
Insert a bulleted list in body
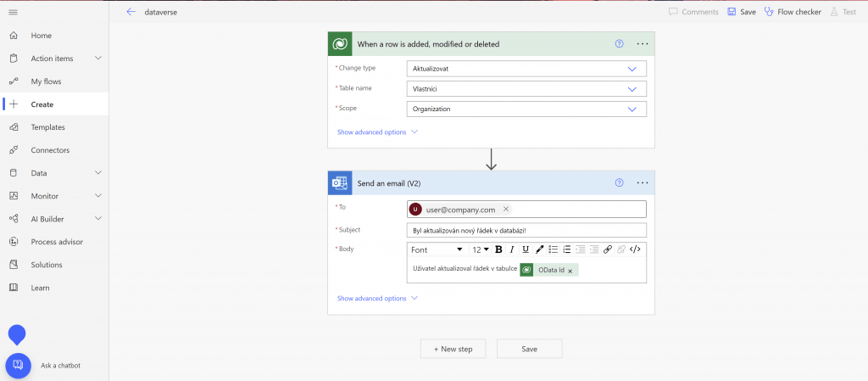(554, 249)
